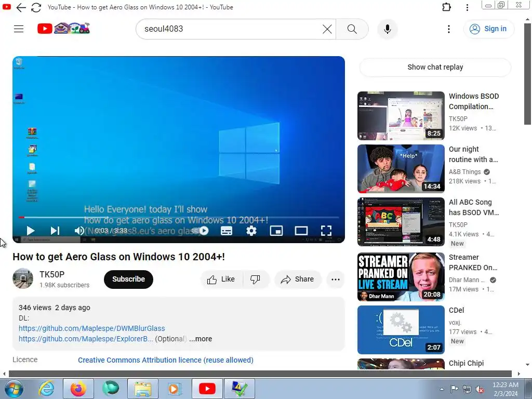Toggle subtitles/closed captions

click(227, 231)
